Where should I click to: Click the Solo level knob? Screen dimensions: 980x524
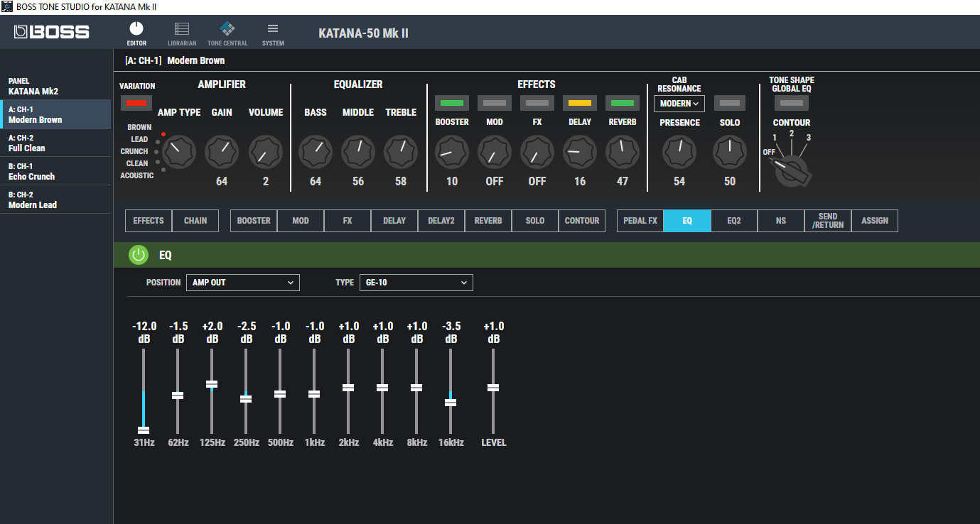pyautogui.click(x=730, y=152)
